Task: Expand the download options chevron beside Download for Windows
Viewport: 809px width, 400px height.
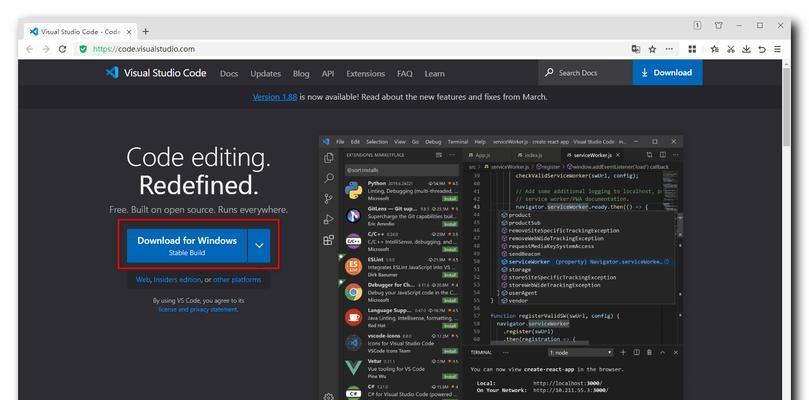Action: click(x=259, y=246)
